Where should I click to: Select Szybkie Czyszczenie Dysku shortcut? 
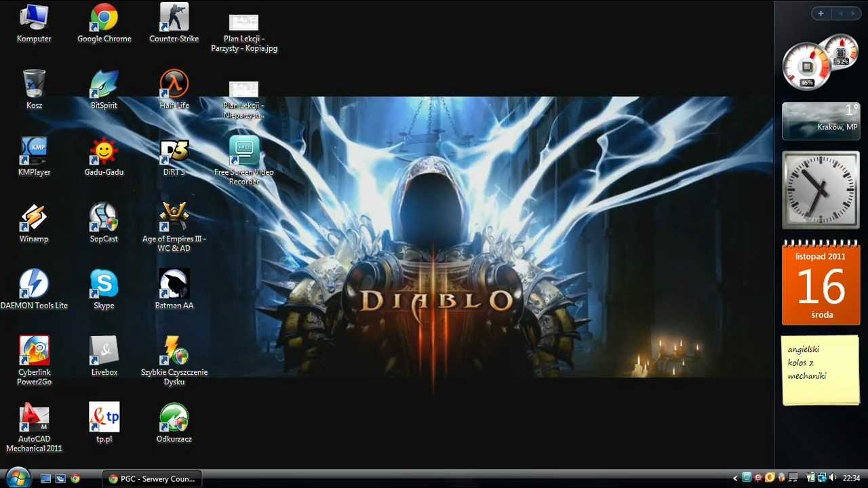pos(174,361)
